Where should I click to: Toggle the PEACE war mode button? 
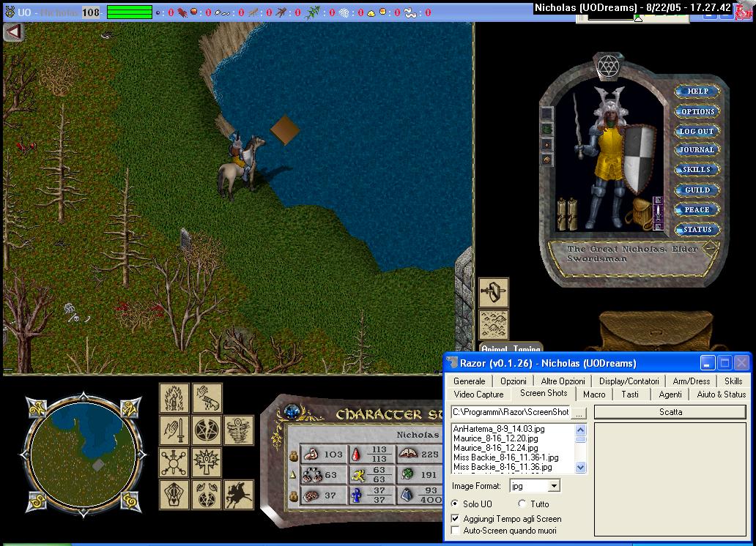[697, 209]
